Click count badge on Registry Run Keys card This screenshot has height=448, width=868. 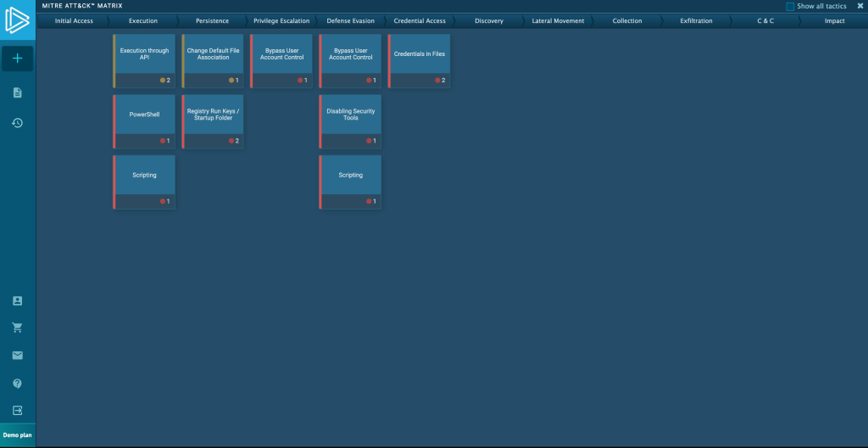234,141
